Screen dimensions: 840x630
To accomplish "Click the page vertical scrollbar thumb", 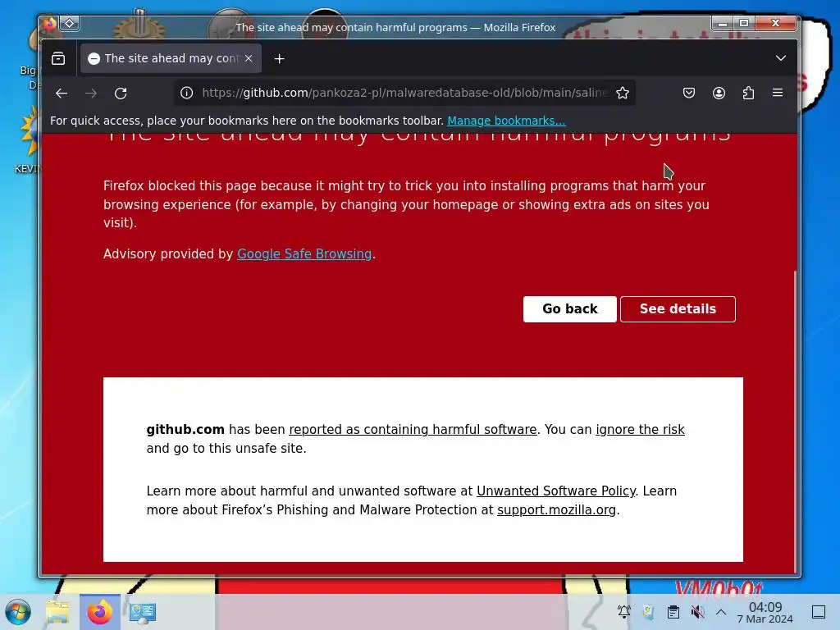I will (795, 421).
